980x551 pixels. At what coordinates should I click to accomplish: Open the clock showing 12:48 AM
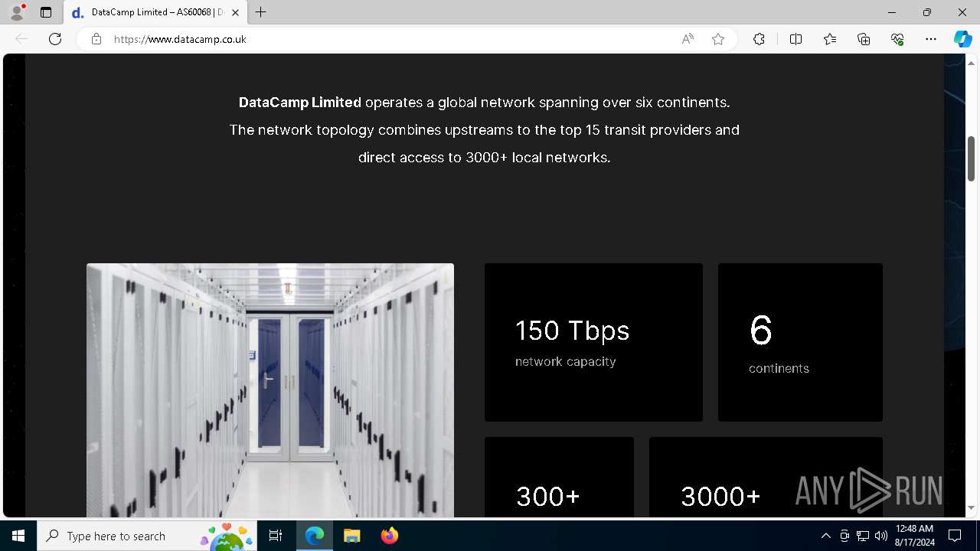[914, 536]
